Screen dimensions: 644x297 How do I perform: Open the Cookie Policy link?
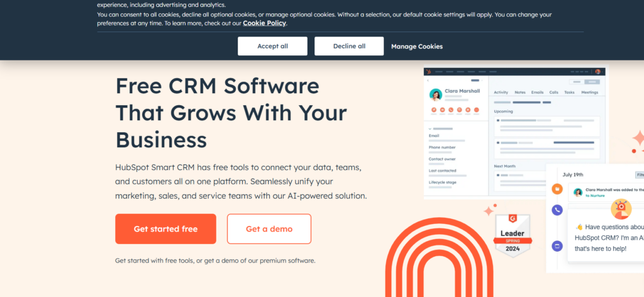pyautogui.click(x=264, y=23)
